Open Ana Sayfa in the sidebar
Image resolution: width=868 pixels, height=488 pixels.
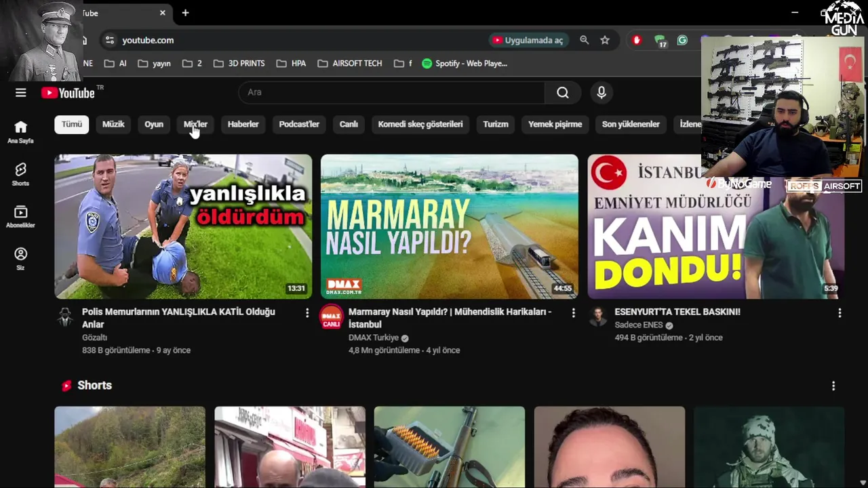click(20, 132)
